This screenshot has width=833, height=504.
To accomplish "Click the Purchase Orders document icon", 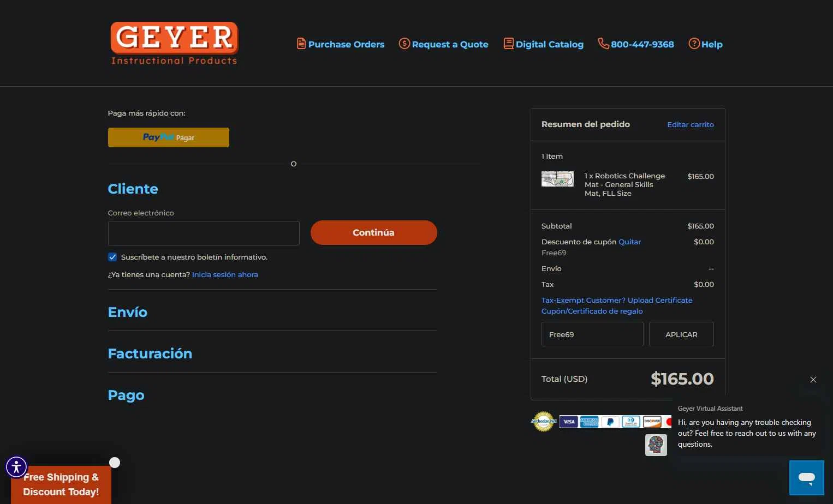I will coord(301,44).
